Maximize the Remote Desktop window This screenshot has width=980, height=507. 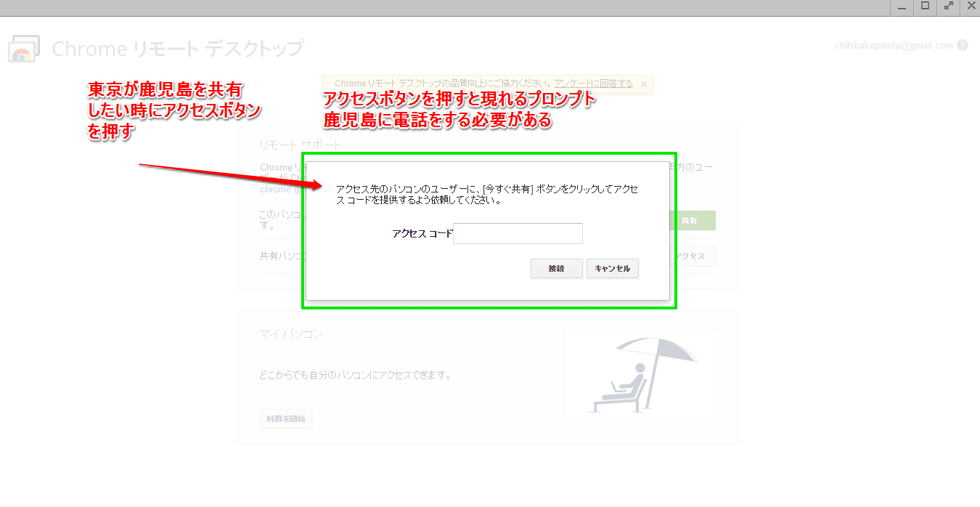click(925, 7)
